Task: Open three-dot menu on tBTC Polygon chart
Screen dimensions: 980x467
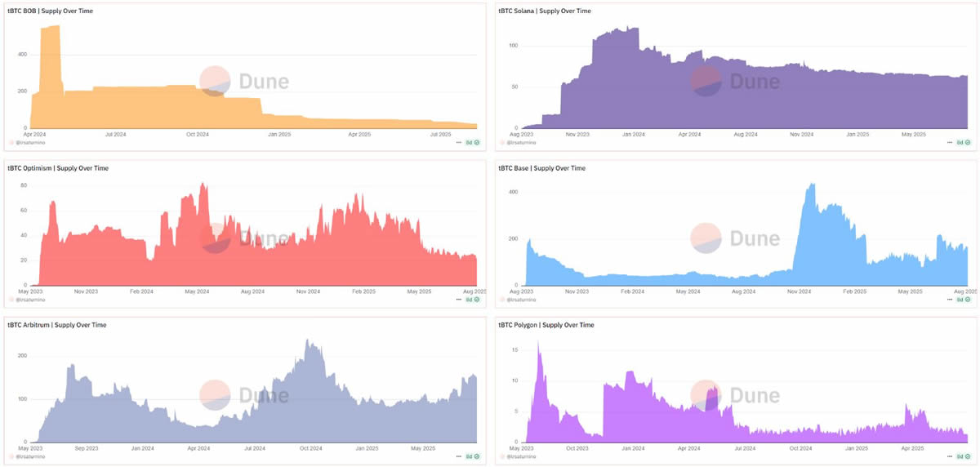Action: click(950, 456)
